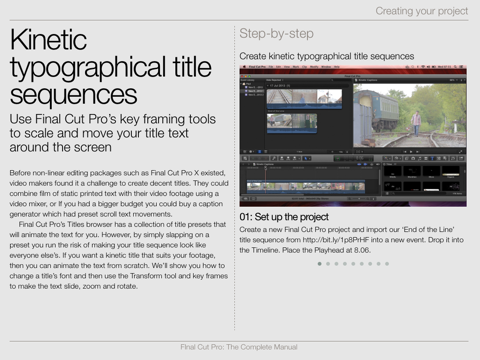Click the 'Kinetic typographical title sequences' headline

(111, 67)
